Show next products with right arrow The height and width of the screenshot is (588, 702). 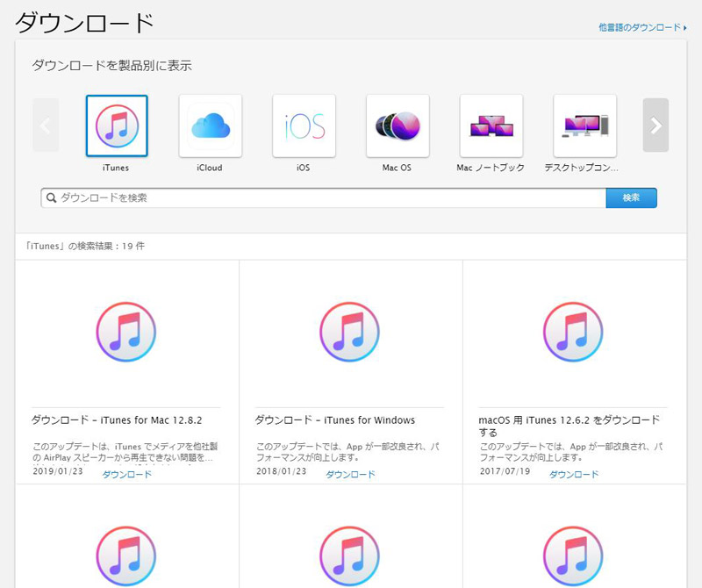[x=655, y=125]
